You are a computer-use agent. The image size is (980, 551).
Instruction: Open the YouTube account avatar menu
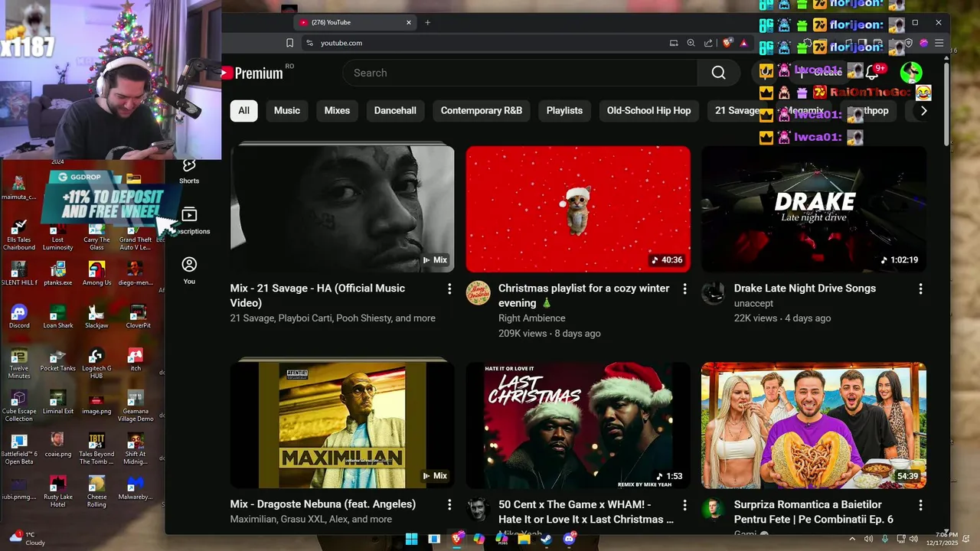pos(911,73)
